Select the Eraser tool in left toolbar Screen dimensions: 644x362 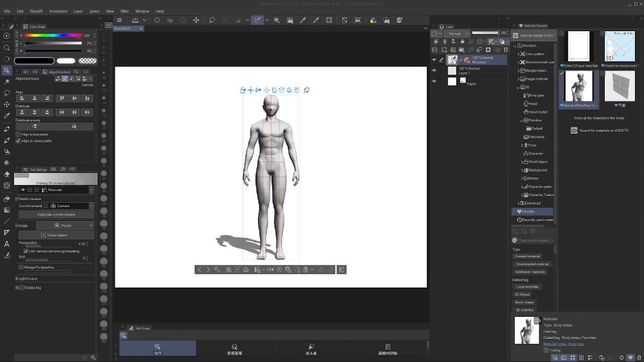point(6,174)
